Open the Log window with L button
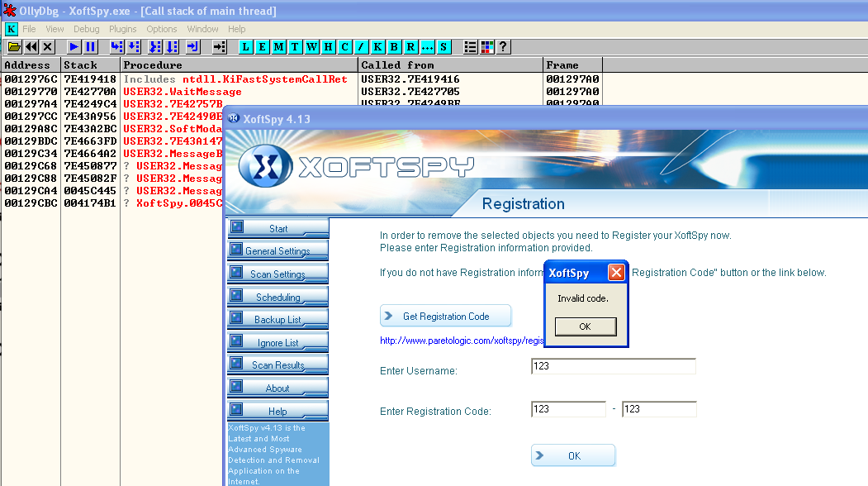The image size is (868, 486). pyautogui.click(x=245, y=47)
